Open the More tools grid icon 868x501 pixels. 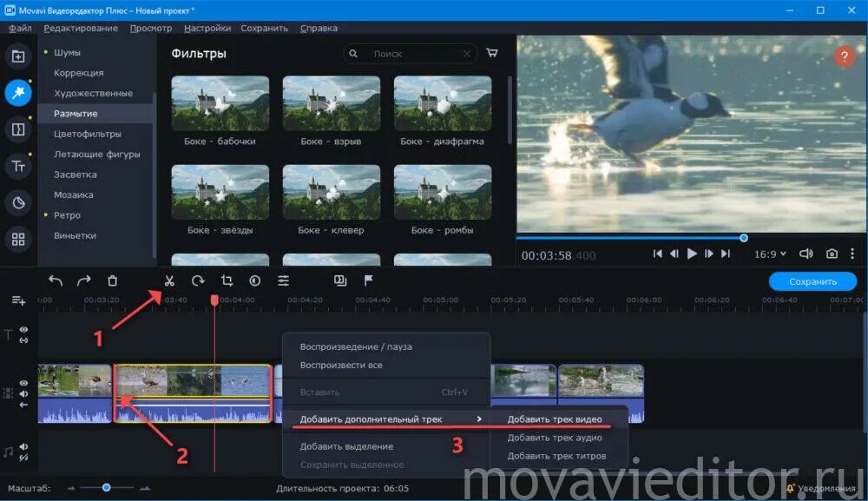(x=17, y=239)
